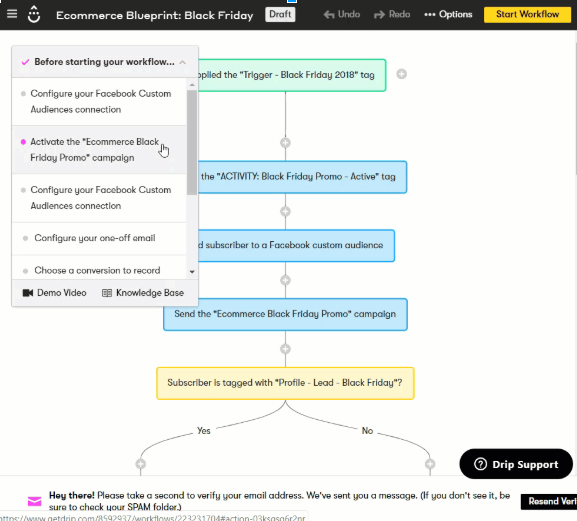Click the pink checkmark icon in the panel header
Viewport: 577px width, 521px height.
[x=25, y=62]
